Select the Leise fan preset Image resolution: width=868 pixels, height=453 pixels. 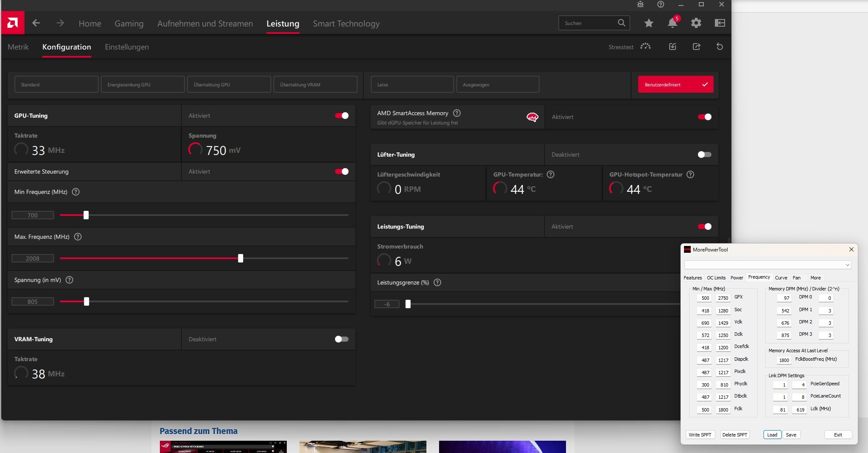point(412,85)
